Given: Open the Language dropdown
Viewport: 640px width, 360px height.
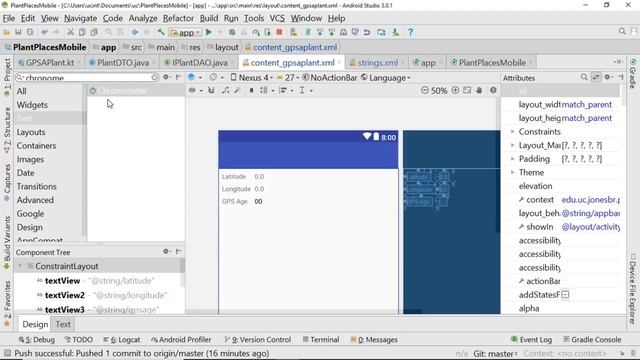Looking at the screenshot, I should click(x=386, y=78).
